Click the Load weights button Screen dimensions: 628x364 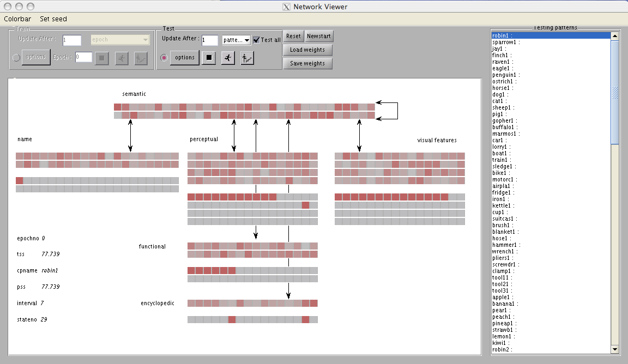[307, 50]
